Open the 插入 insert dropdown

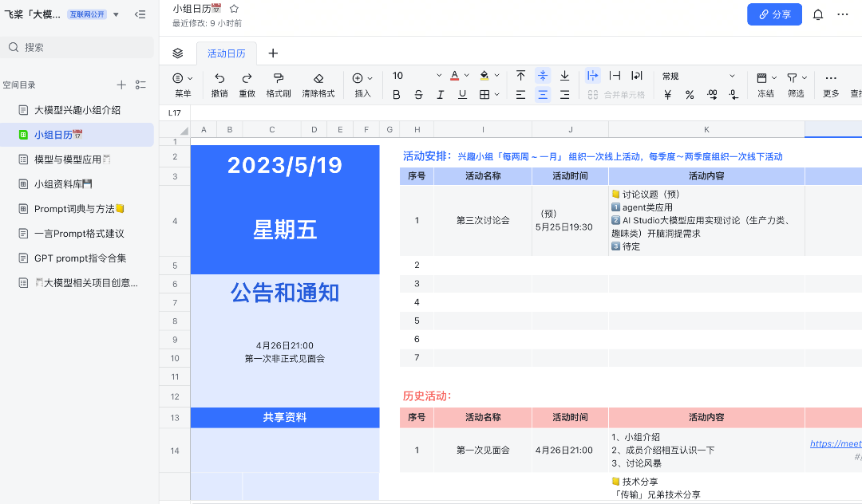point(362,85)
